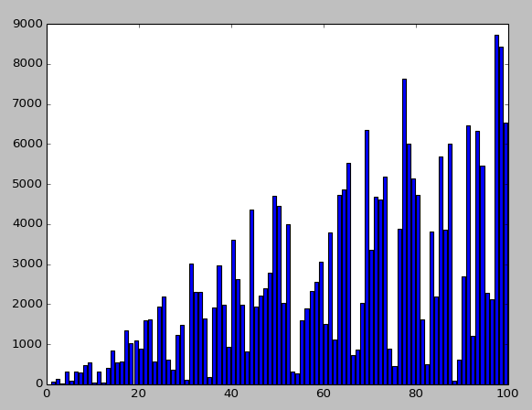Click the x-axis tick label 60
This screenshot has height=410, width=532.
pyautogui.click(x=324, y=394)
